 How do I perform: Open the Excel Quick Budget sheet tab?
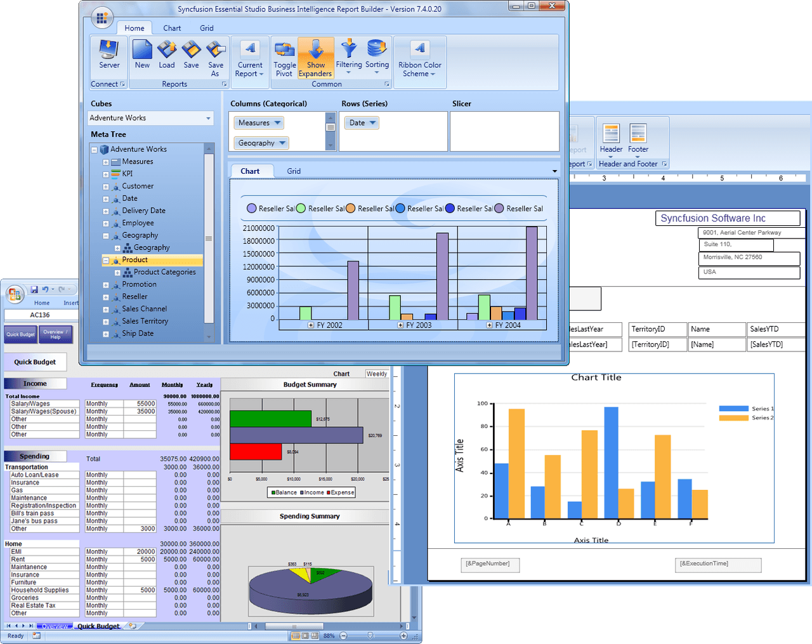click(98, 626)
